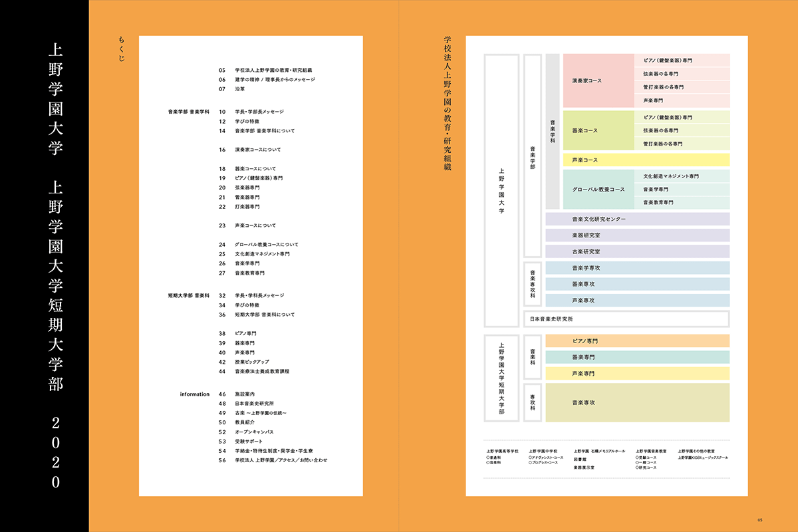Select contents entry "42 授業ピックアップ"
Image resolution: width=798 pixels, height=532 pixels.
point(244,362)
